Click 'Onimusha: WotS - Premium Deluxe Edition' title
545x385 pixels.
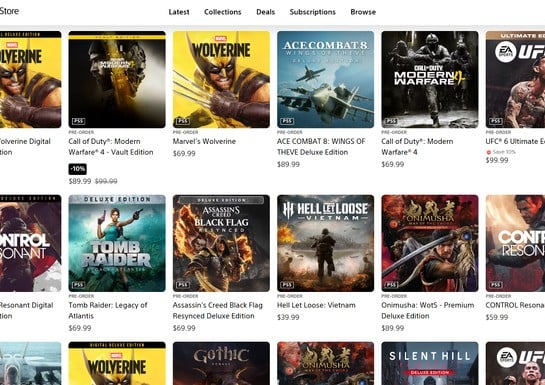[x=428, y=310]
